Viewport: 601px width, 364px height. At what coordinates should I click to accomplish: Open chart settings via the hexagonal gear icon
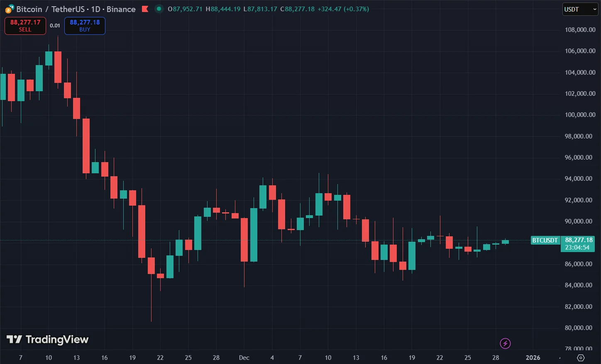581,357
